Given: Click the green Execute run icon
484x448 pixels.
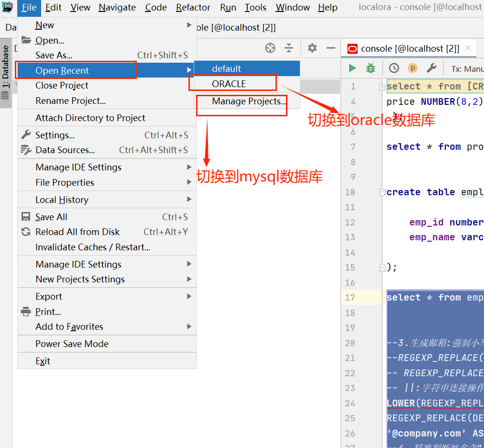Looking at the screenshot, I should (x=352, y=68).
